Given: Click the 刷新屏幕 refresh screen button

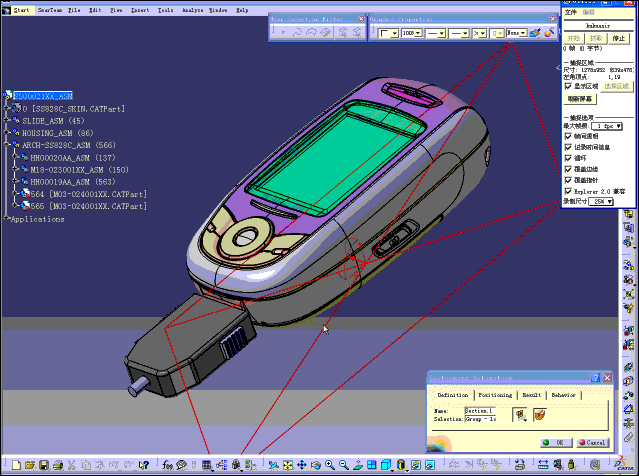Looking at the screenshot, I should tap(581, 99).
